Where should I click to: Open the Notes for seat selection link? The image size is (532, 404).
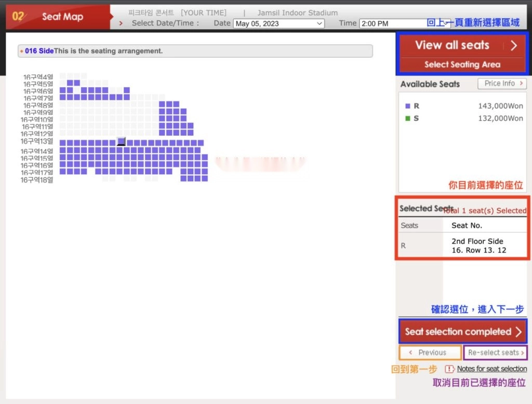pyautogui.click(x=491, y=369)
